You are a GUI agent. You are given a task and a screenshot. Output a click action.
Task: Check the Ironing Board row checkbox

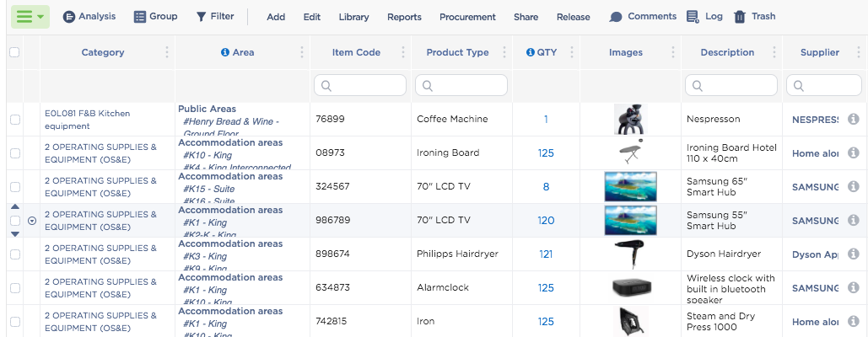tap(14, 153)
